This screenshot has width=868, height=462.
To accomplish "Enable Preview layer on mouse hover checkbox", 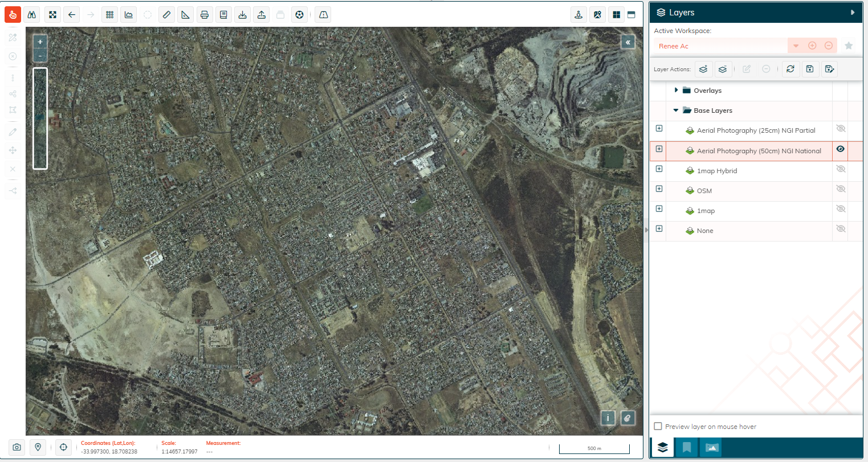I will [x=658, y=426].
